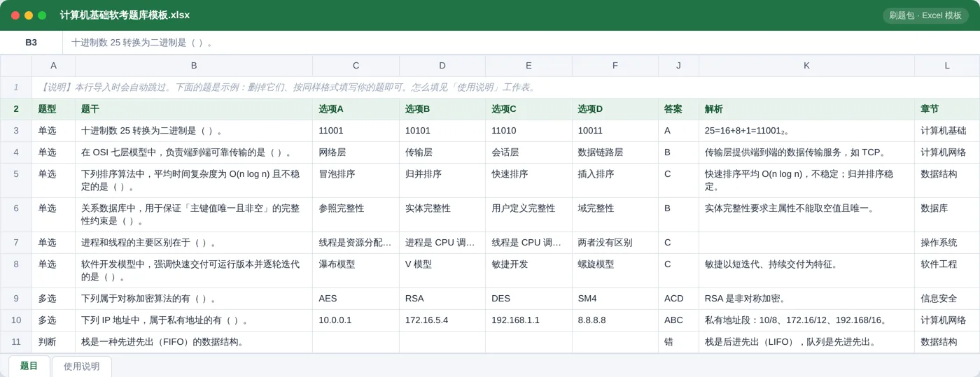The width and height of the screenshot is (980, 377).
Task: Select the V 模型 cell
Action: tap(442, 271)
